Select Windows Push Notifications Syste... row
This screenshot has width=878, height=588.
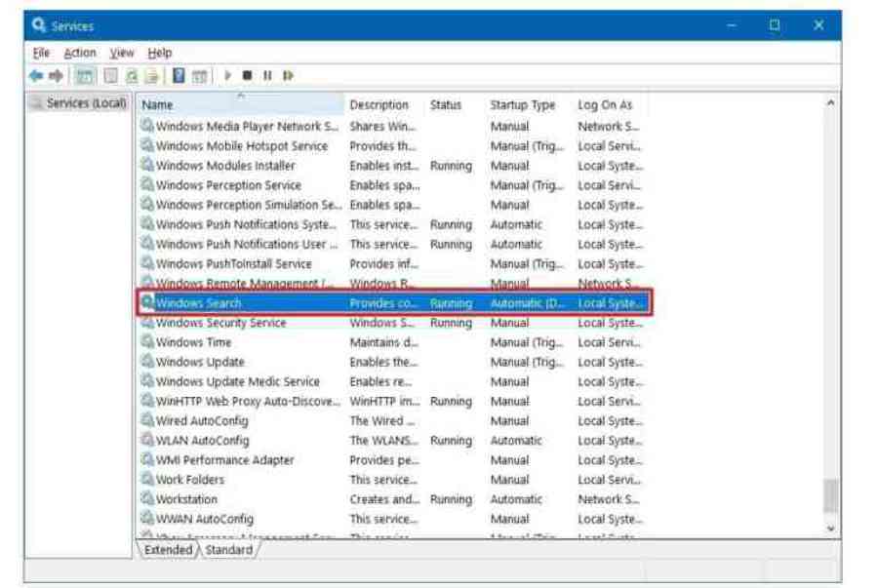pyautogui.click(x=394, y=224)
